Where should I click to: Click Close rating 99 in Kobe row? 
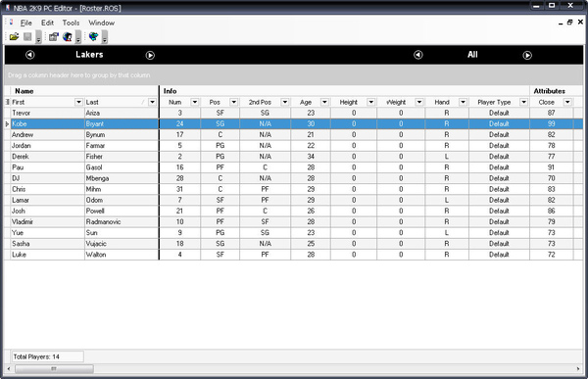551,123
